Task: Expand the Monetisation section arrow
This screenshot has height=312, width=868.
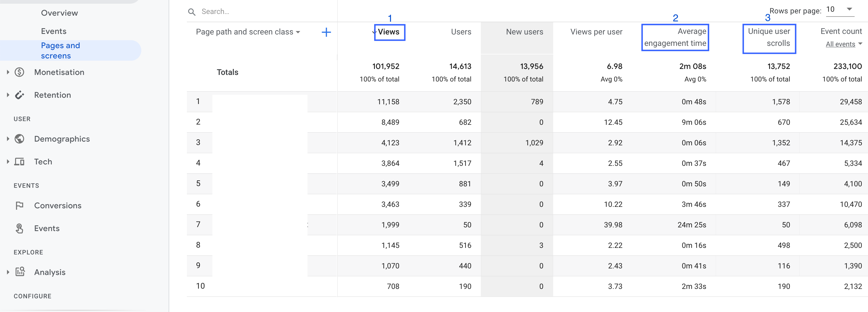Action: [8, 72]
